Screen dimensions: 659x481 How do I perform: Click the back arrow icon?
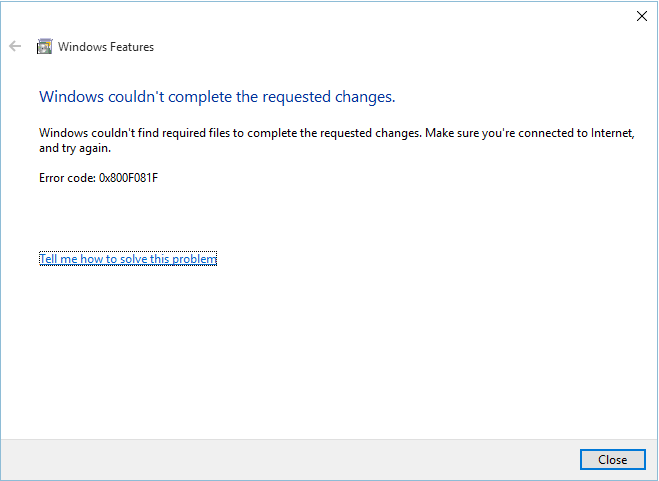pyautogui.click(x=15, y=46)
